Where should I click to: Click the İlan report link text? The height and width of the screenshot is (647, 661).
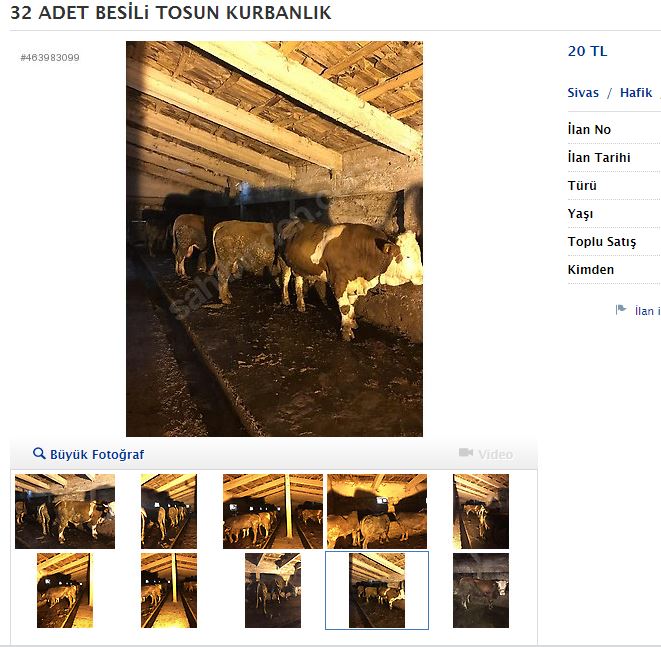coord(648,311)
